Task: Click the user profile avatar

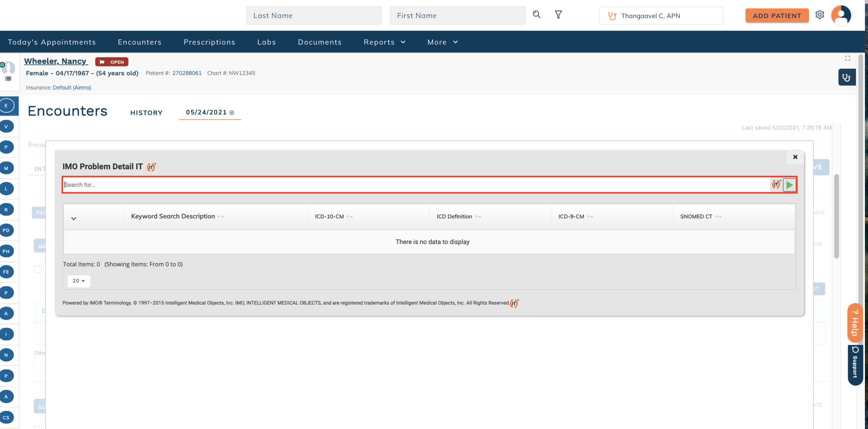Action: point(841,15)
